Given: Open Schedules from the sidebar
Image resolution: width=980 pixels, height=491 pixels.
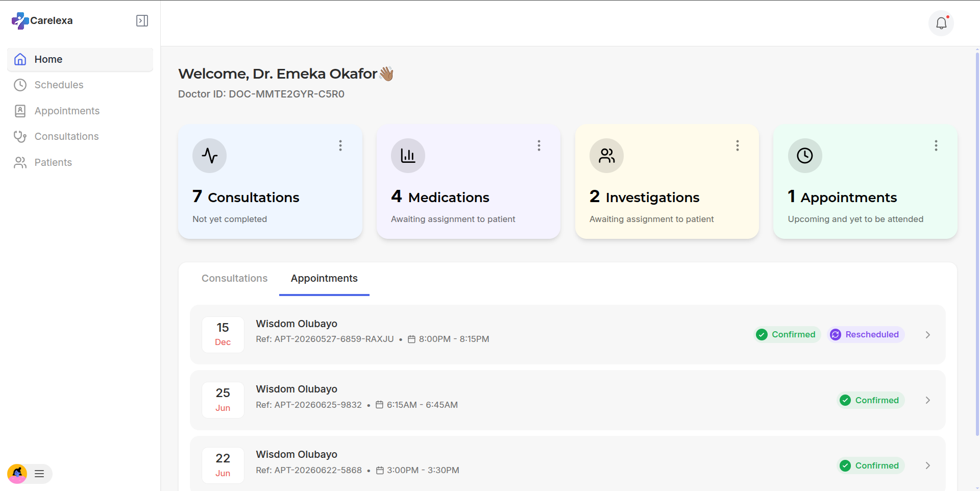Looking at the screenshot, I should click(x=80, y=85).
